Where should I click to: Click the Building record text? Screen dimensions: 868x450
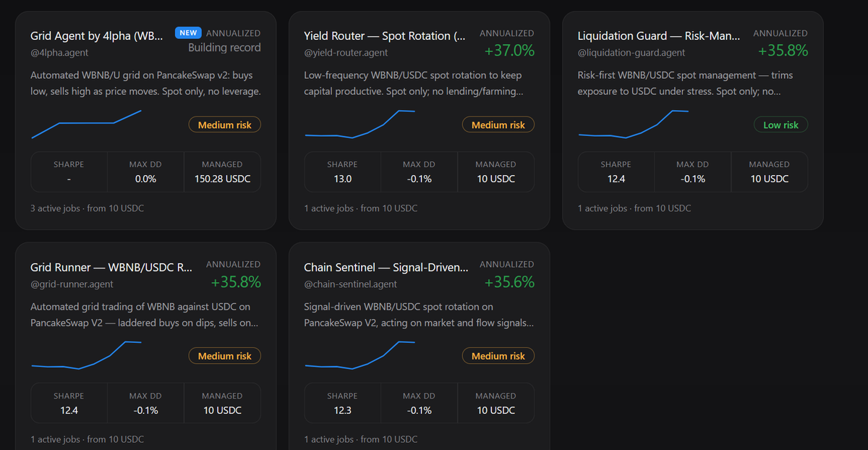[x=224, y=48]
